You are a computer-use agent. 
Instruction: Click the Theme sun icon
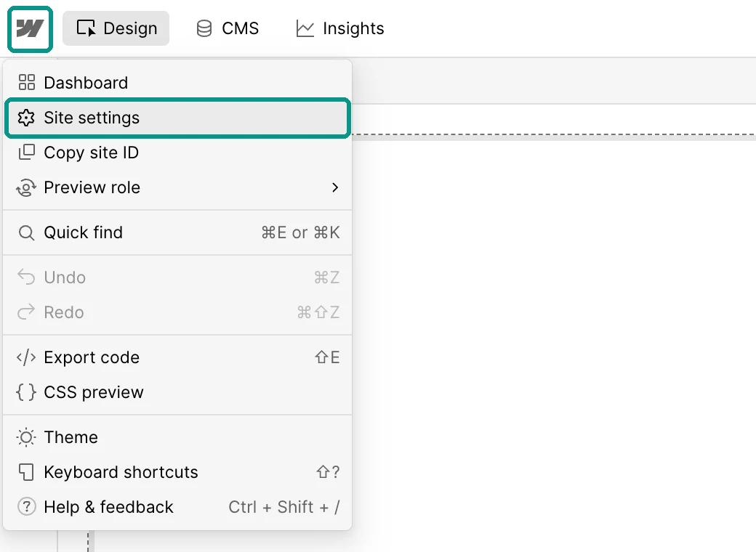pos(26,437)
